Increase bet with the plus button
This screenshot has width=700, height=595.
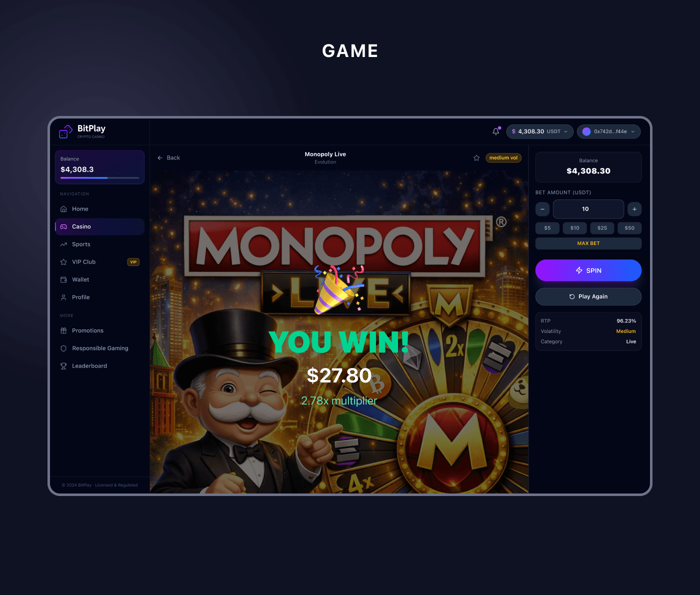point(634,209)
